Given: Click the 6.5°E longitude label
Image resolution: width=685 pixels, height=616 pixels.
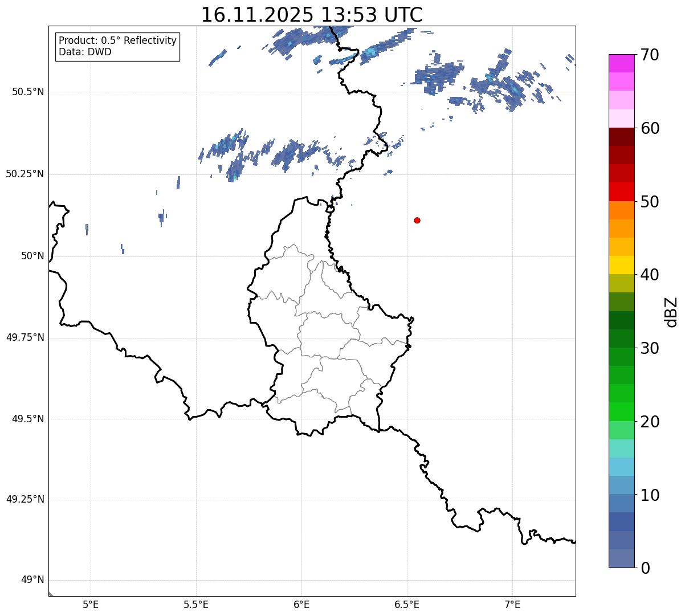Looking at the screenshot, I should click(407, 604).
